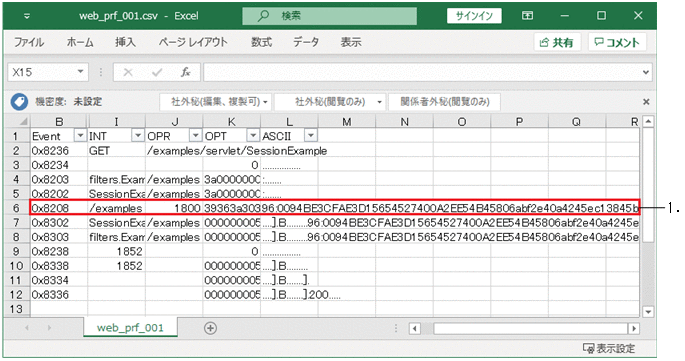
Task: Select row 12 header
Action: coord(17,295)
